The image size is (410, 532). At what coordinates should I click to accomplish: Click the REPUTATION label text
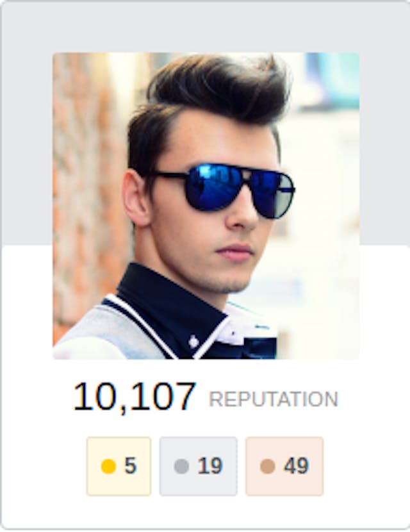tap(274, 399)
